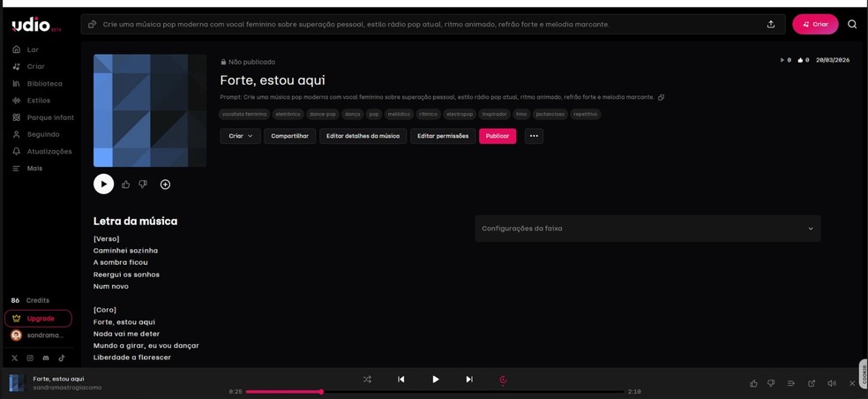The image size is (868, 399).
Task: Click the eletrônico tag
Action: (288, 114)
